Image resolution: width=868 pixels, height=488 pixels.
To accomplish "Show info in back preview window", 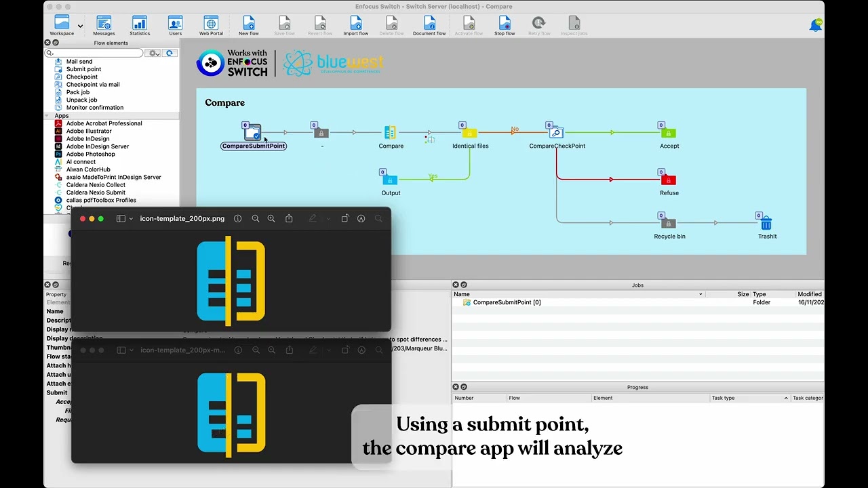I will coord(237,350).
